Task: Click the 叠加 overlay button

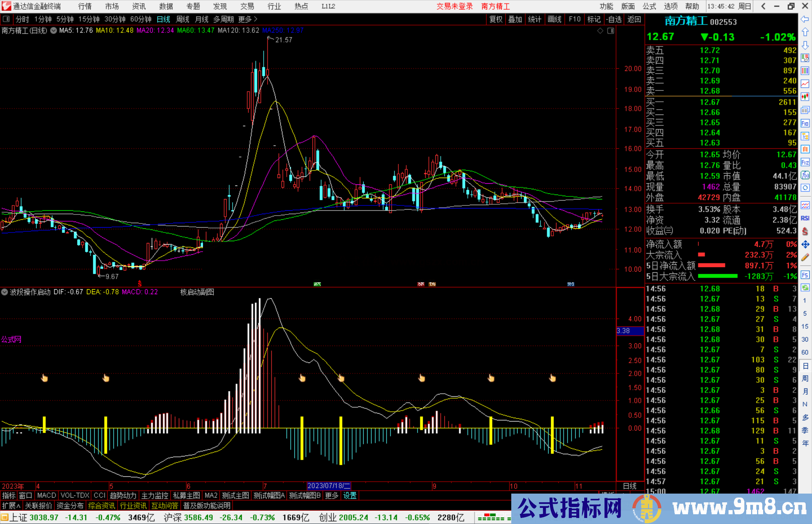Action: [x=515, y=19]
